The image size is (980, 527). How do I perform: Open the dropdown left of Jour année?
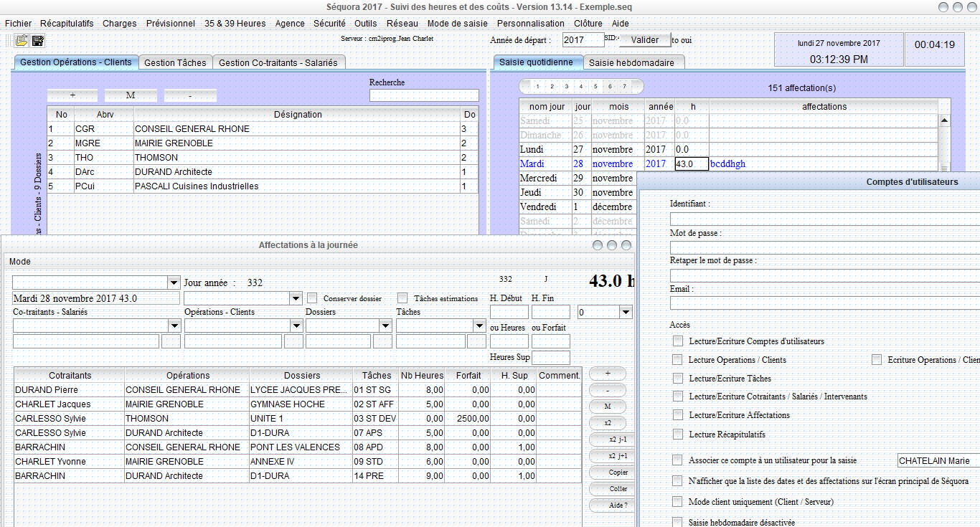click(x=174, y=283)
